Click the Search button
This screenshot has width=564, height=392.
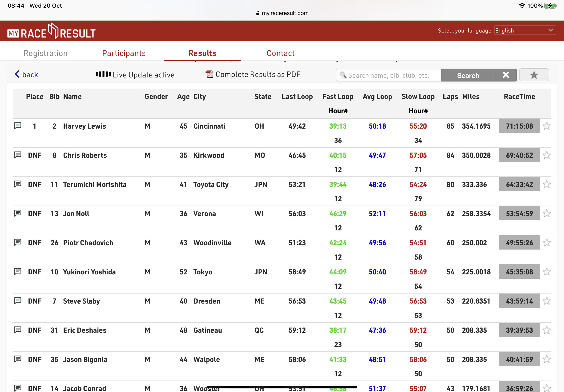(468, 75)
